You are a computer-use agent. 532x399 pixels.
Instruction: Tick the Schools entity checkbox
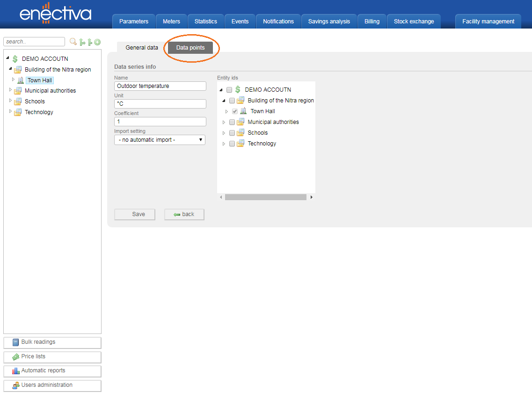(232, 133)
